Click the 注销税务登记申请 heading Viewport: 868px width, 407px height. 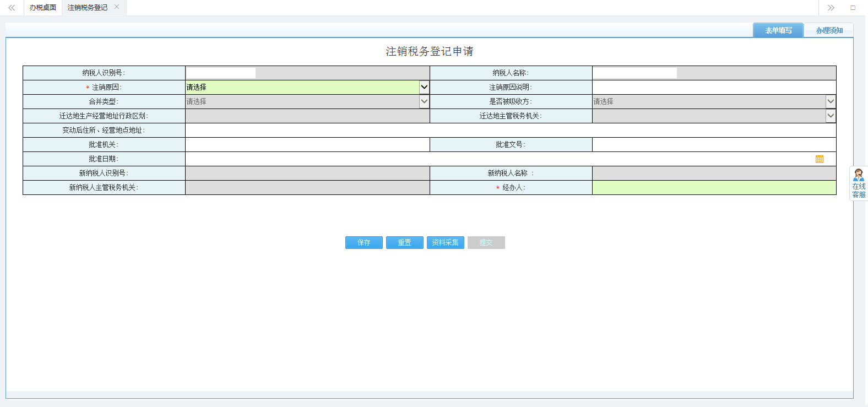pos(430,51)
